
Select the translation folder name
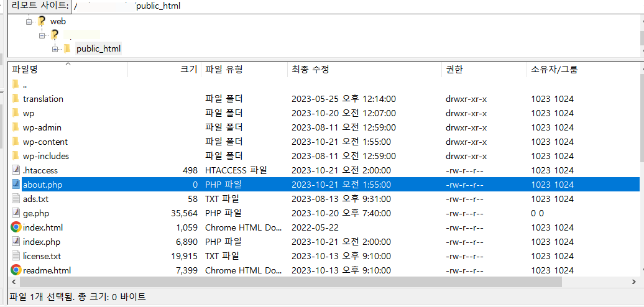click(43, 99)
